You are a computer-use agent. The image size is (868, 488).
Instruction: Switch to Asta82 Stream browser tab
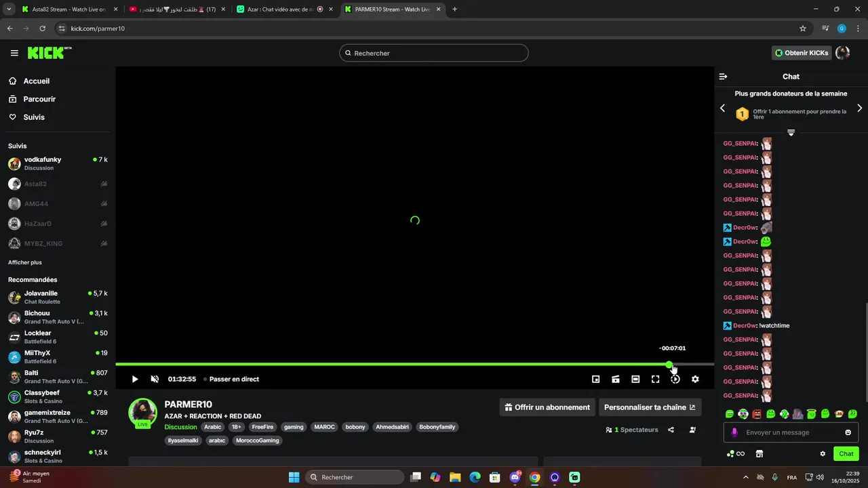(68, 9)
